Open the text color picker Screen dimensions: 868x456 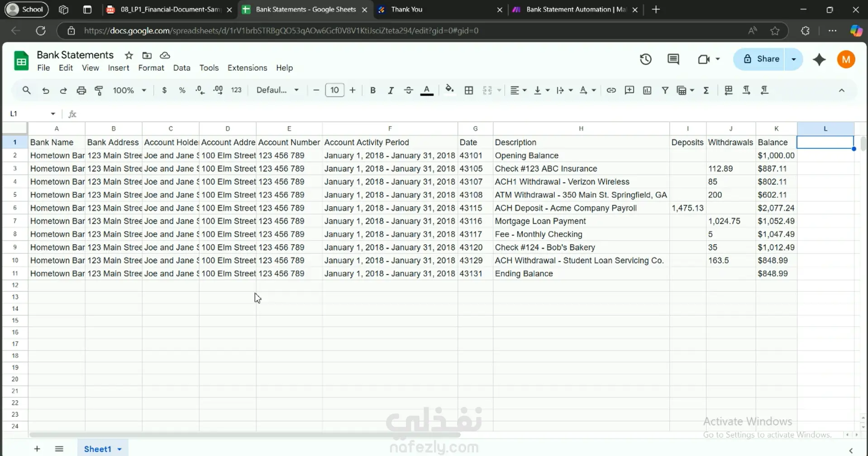click(427, 90)
